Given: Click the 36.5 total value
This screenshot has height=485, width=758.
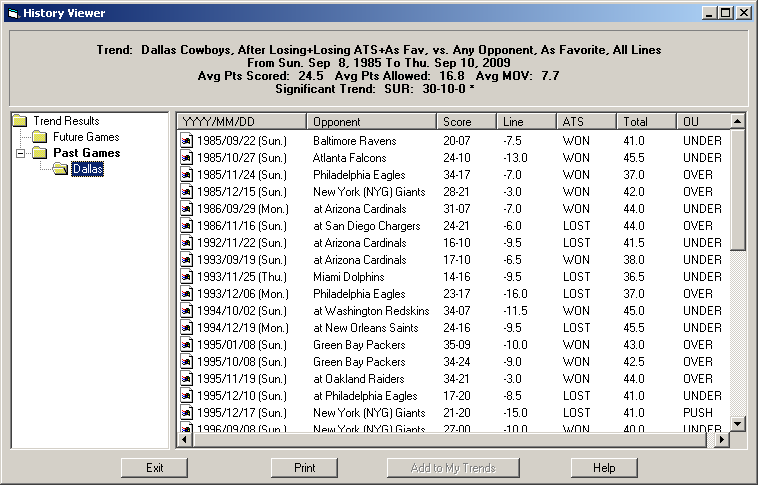Looking at the screenshot, I should [634, 277].
